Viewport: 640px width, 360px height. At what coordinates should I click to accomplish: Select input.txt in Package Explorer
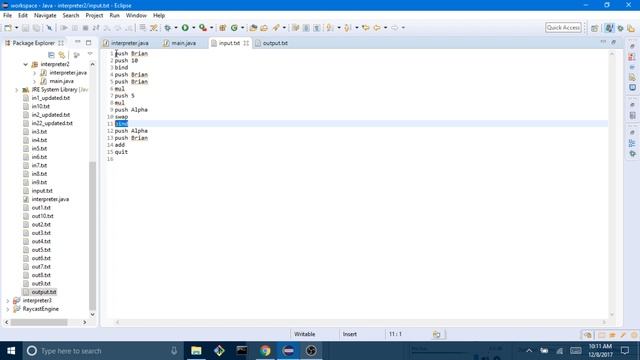coord(42,191)
